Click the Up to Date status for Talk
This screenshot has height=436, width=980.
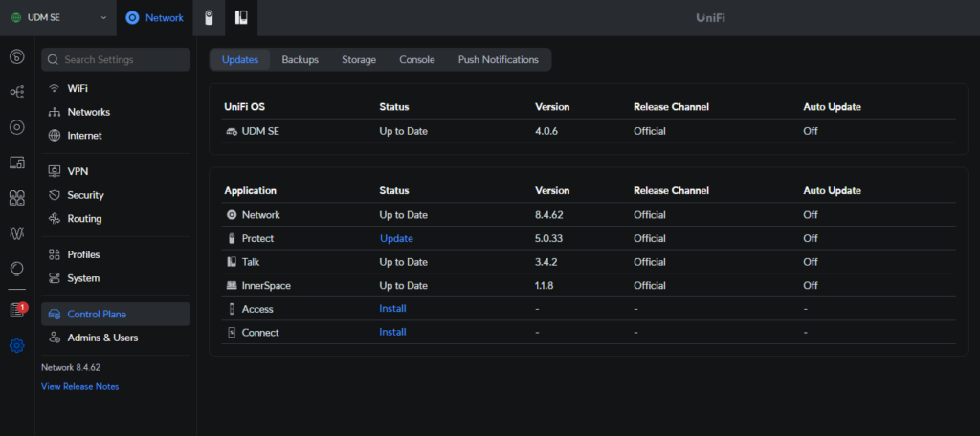(x=404, y=262)
